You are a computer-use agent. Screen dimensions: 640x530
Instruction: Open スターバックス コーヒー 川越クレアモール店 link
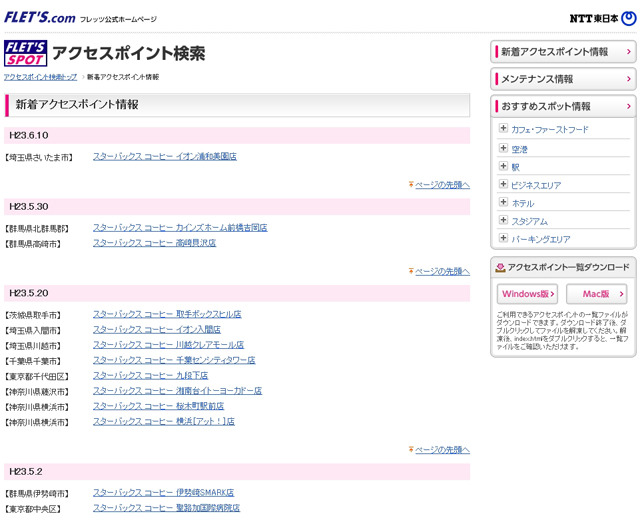[x=168, y=345]
